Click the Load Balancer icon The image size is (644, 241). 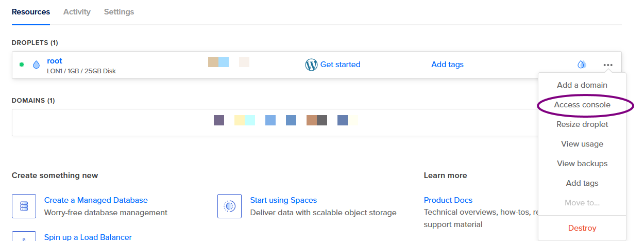tap(24, 237)
